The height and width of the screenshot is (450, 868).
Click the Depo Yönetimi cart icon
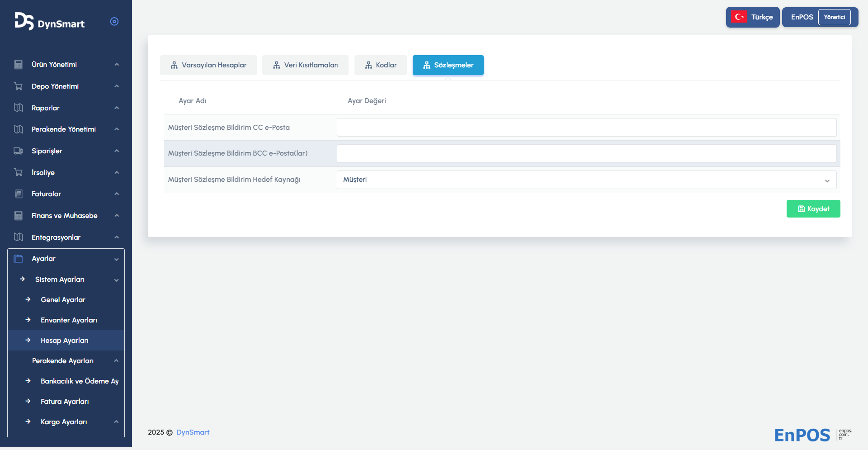click(x=19, y=86)
